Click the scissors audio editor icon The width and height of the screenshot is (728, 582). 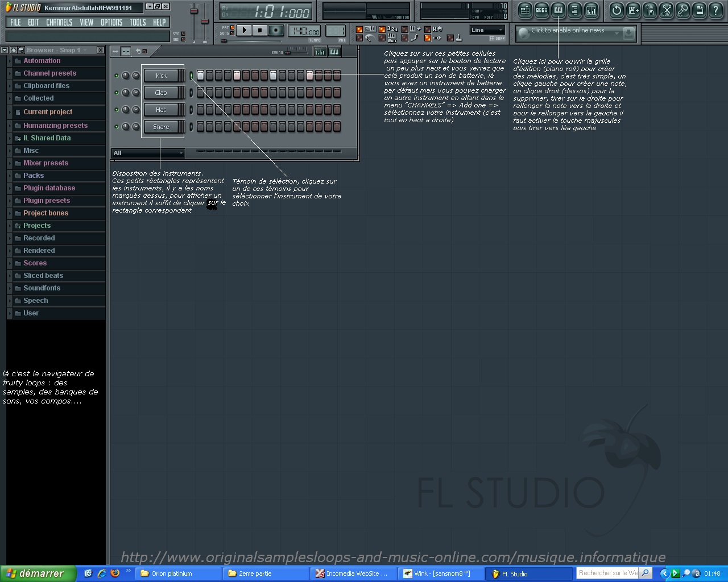[x=666, y=10]
